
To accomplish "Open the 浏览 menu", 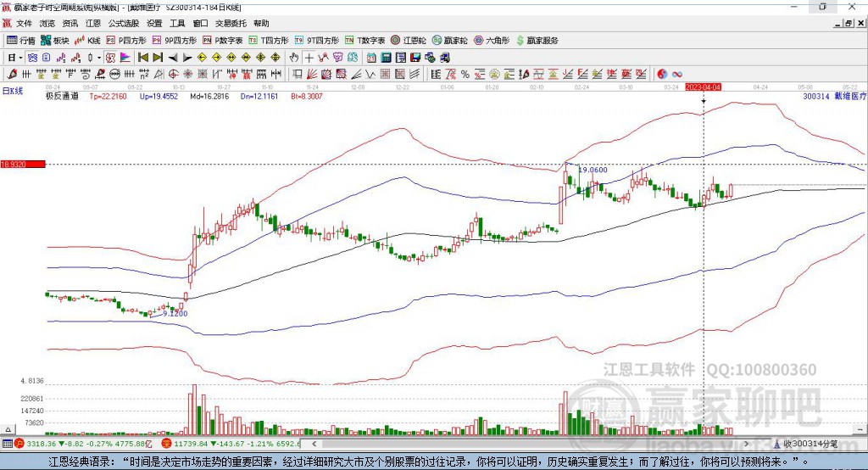I will pyautogui.click(x=47, y=23).
